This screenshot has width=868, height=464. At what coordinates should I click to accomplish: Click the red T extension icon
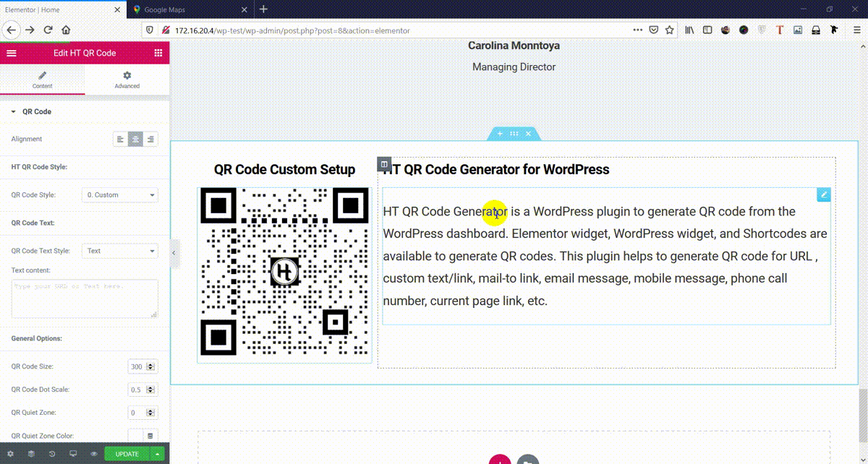780,30
